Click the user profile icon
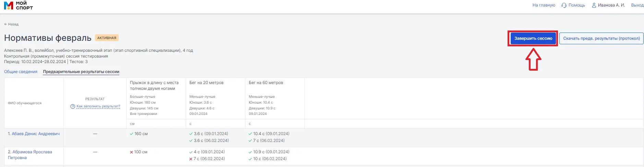 (x=594, y=5)
